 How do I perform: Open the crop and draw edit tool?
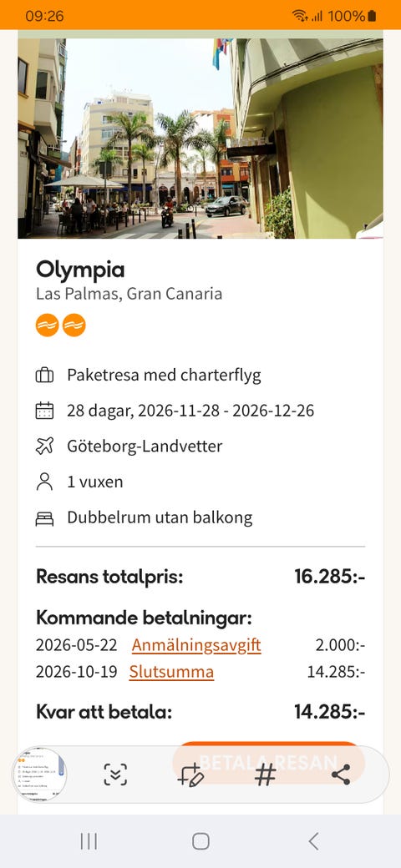pyautogui.click(x=190, y=775)
